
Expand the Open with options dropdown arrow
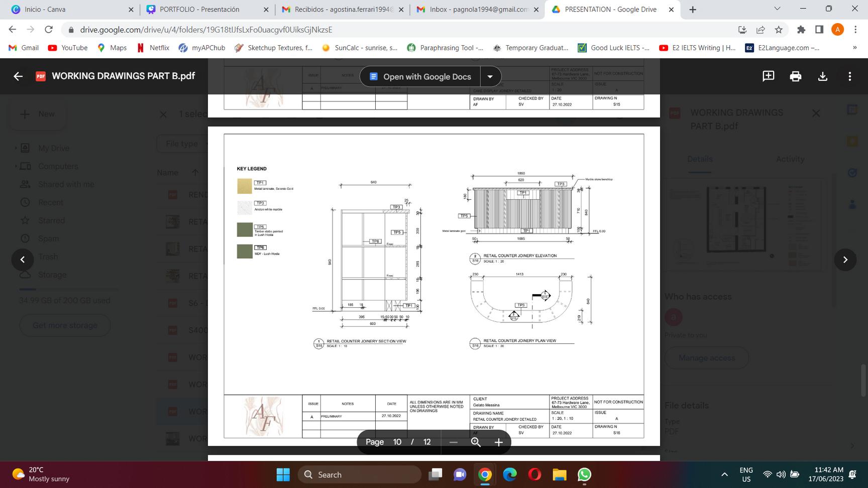[x=490, y=77]
